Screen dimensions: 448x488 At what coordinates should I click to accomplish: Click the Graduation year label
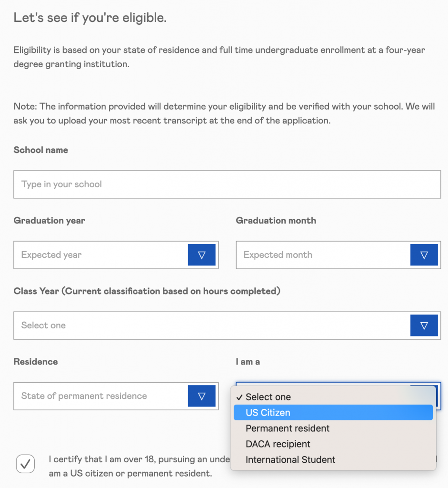tap(50, 221)
